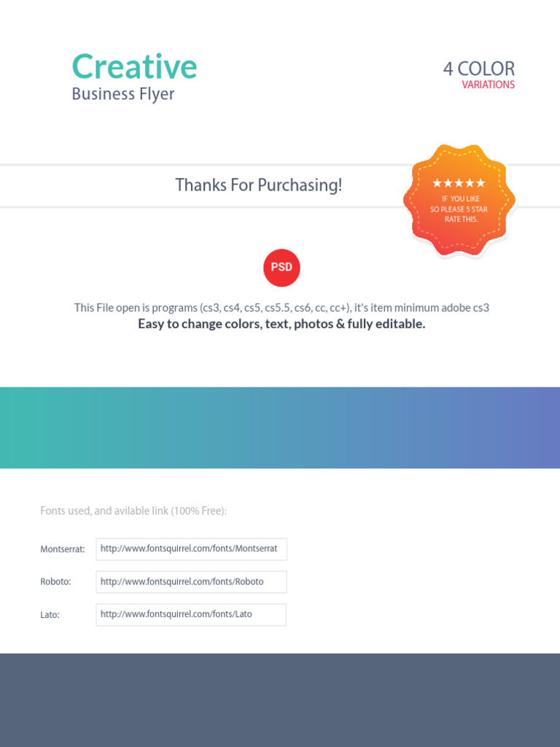Click the 'Fonts used, and avilable link' text
The width and height of the screenshot is (560, 747).
[x=133, y=511]
